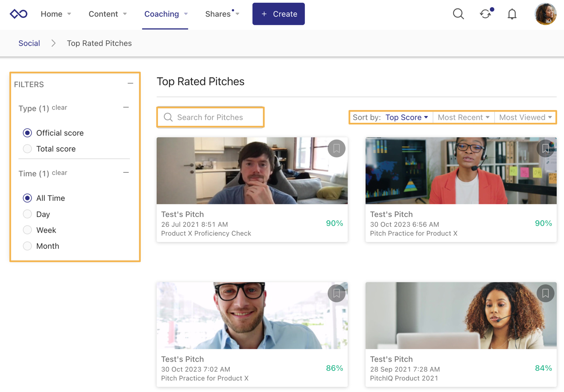Select the Week time filter

[x=27, y=230]
